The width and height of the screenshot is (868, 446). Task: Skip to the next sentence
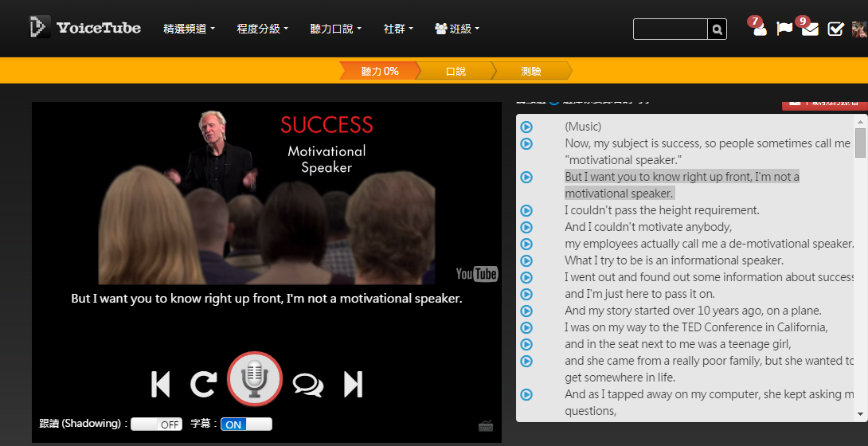point(353,384)
